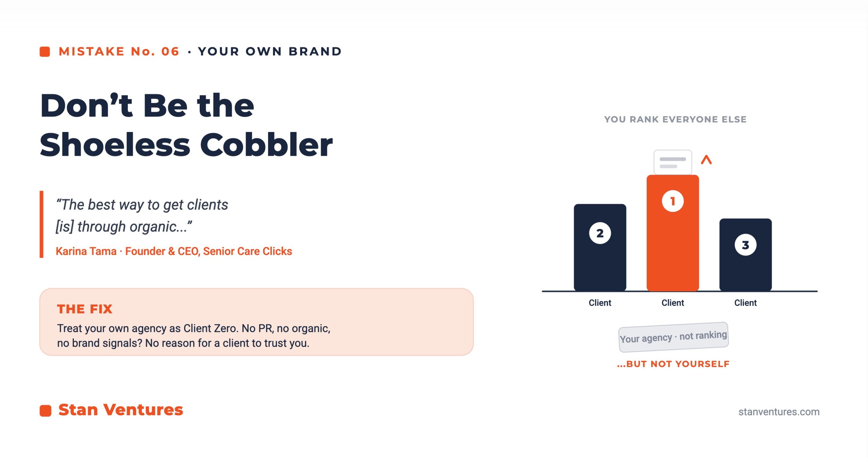Click the number 1 circle on the orange bar
Image resolution: width=868 pixels, height=458 pixels.
(673, 201)
